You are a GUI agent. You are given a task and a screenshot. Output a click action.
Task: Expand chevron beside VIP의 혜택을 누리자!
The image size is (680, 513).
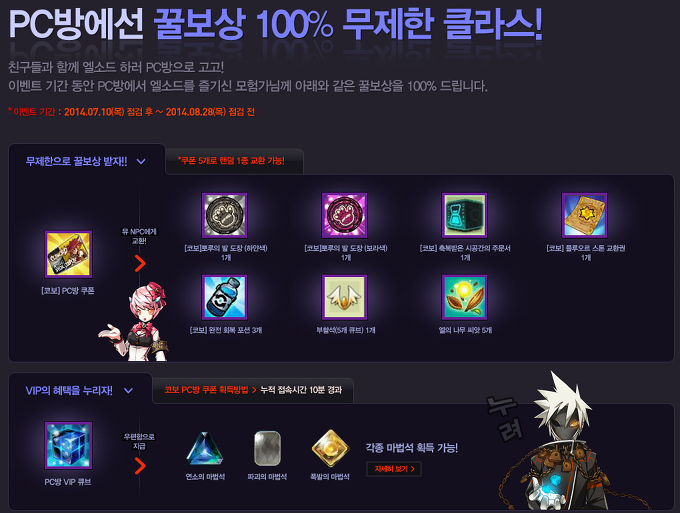(128, 390)
